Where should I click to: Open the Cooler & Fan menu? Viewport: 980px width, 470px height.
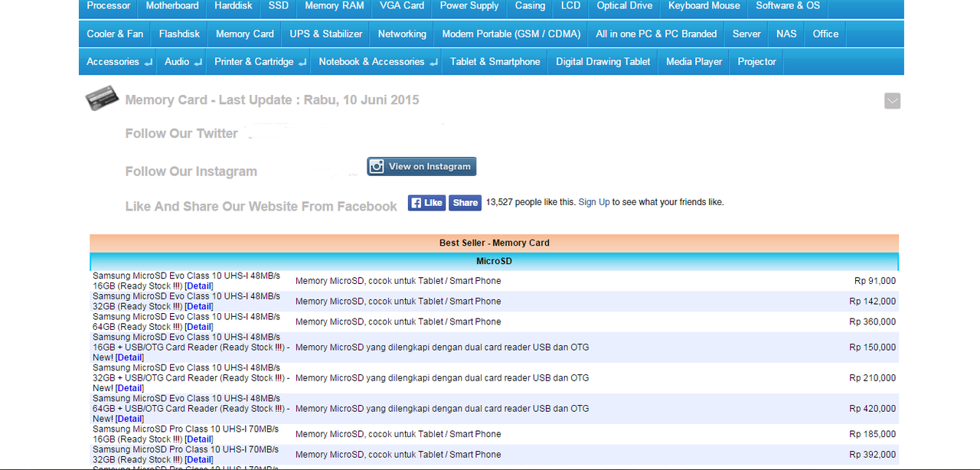click(x=115, y=34)
